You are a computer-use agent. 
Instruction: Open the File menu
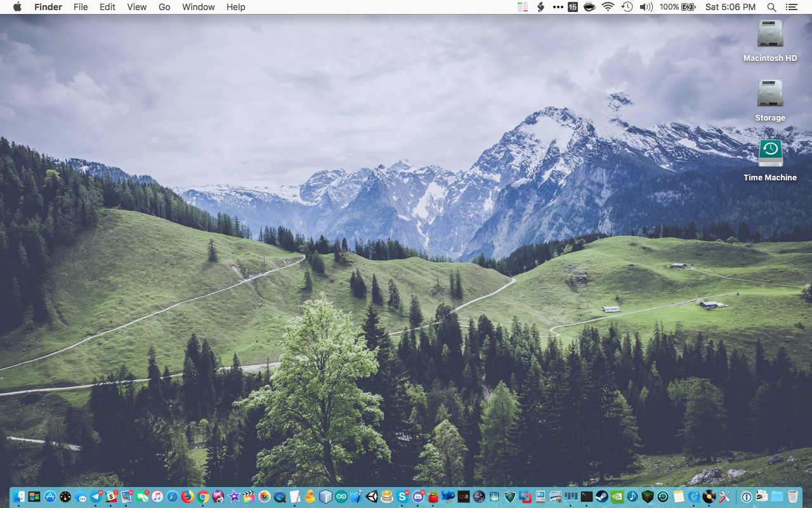click(81, 7)
